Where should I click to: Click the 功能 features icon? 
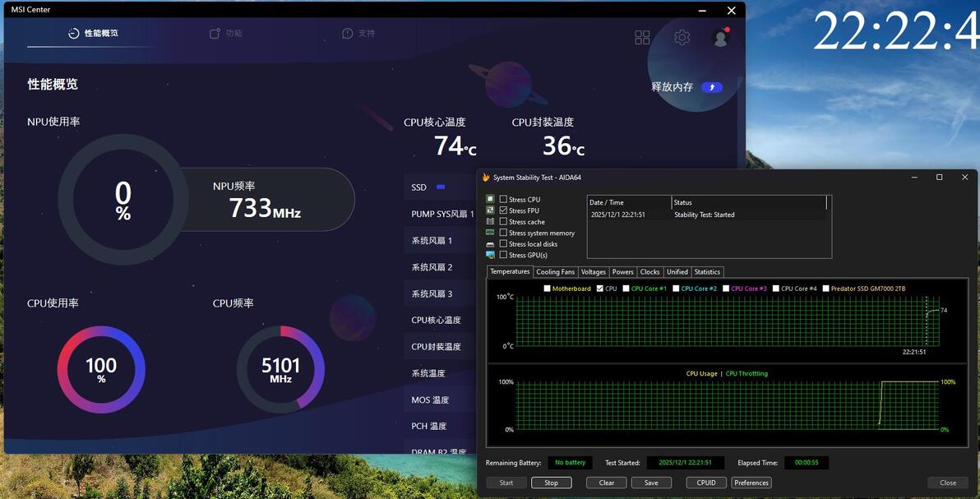pyautogui.click(x=215, y=33)
